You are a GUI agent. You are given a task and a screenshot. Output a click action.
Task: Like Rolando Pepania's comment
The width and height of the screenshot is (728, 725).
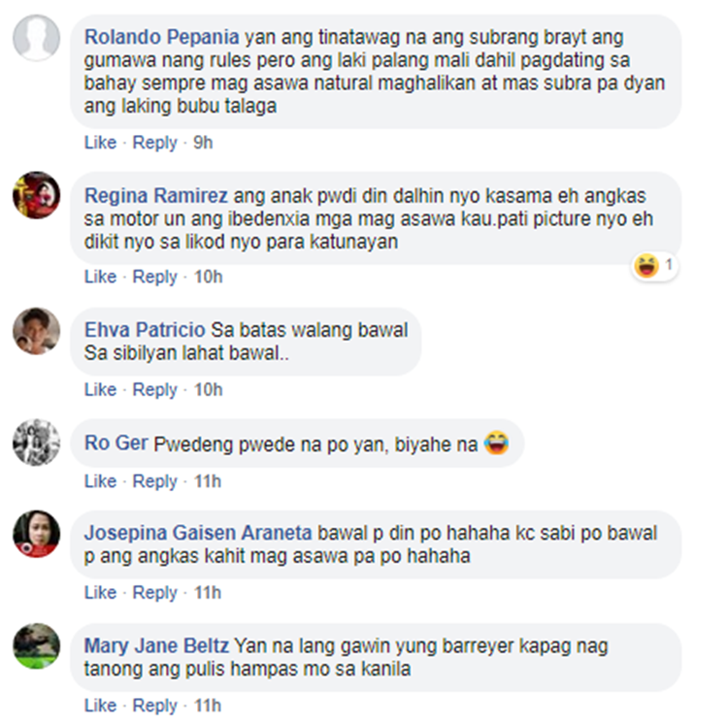[x=100, y=143]
